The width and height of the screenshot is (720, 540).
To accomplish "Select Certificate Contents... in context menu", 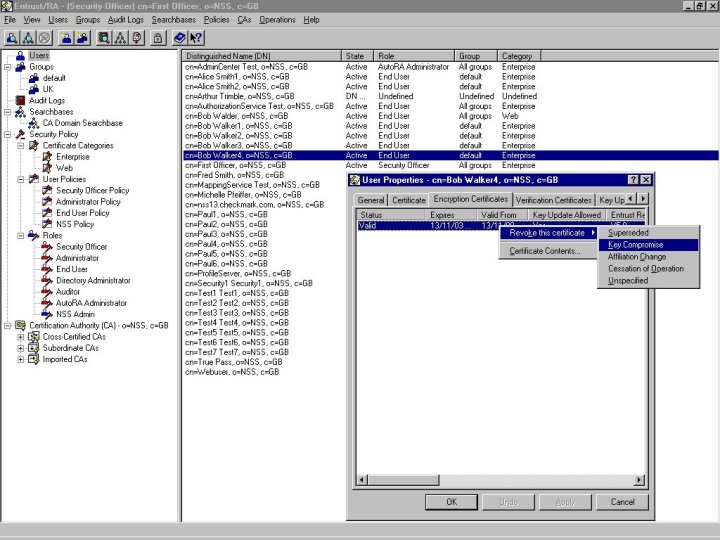I will (x=547, y=251).
